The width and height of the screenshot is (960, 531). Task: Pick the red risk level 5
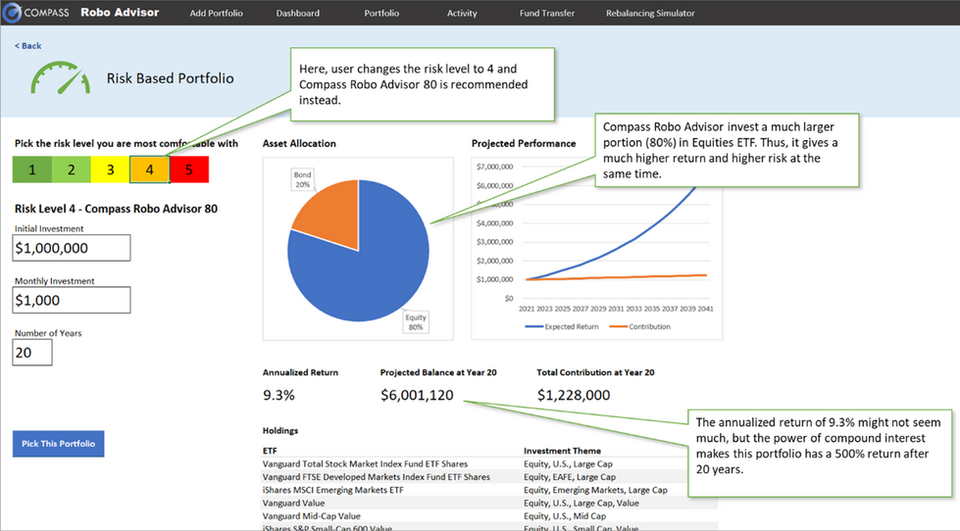click(x=189, y=170)
